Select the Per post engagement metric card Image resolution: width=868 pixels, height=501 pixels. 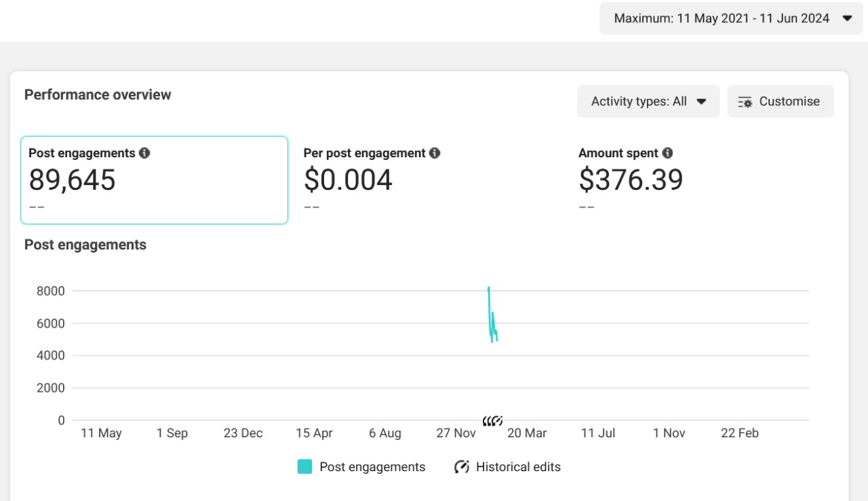[429, 180]
